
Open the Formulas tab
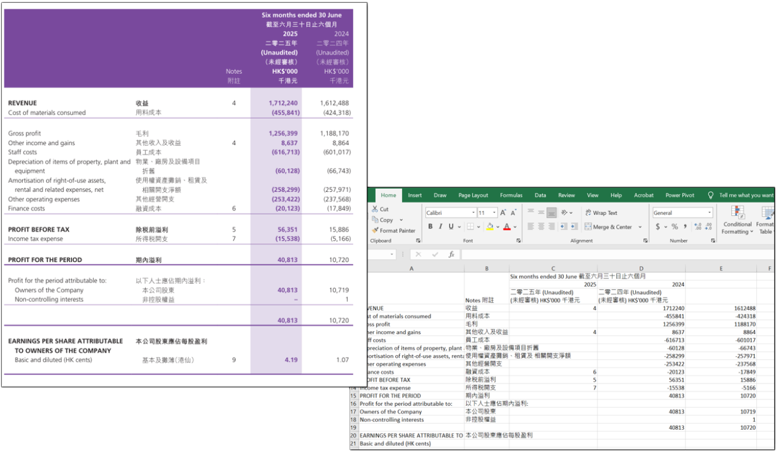click(511, 195)
